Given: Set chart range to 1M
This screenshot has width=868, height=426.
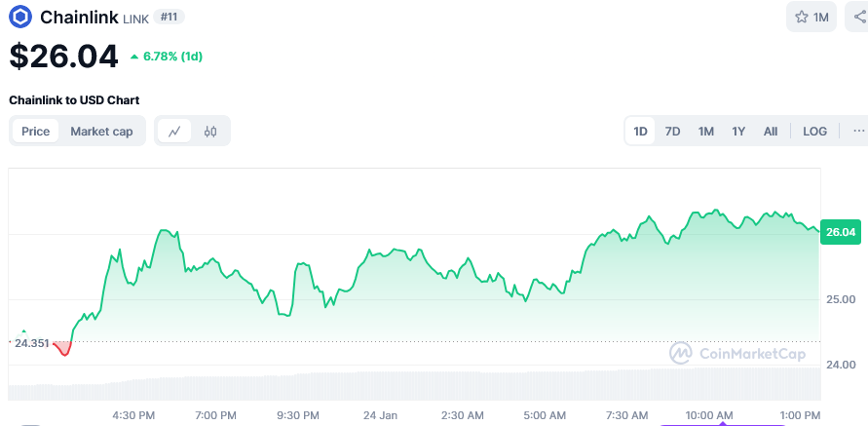Looking at the screenshot, I should coord(706,132).
